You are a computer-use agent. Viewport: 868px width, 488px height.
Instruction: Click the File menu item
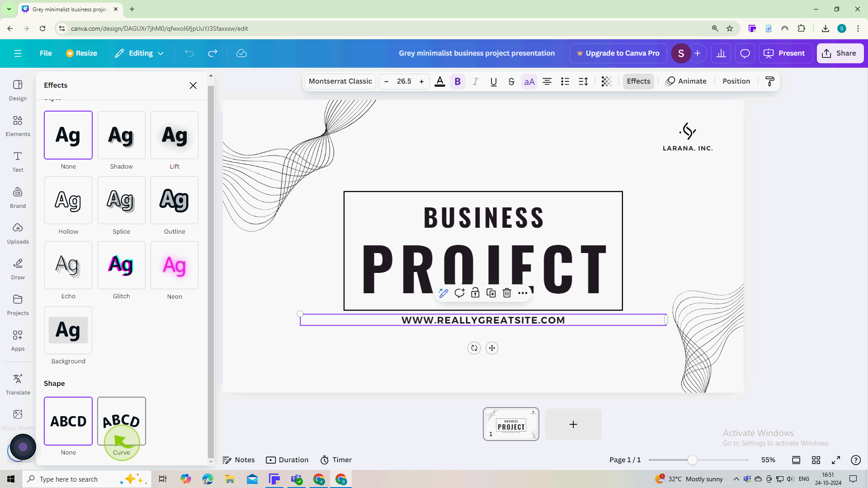point(45,53)
